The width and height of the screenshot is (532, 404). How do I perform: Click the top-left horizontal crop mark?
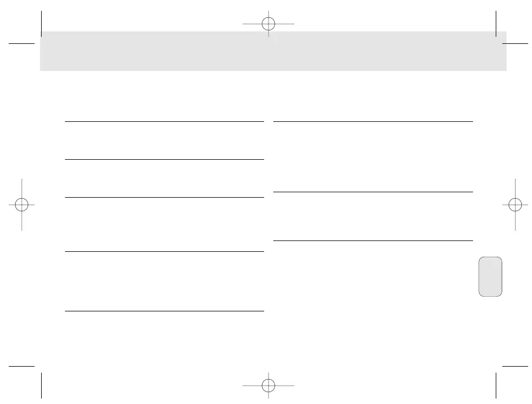(22, 43)
